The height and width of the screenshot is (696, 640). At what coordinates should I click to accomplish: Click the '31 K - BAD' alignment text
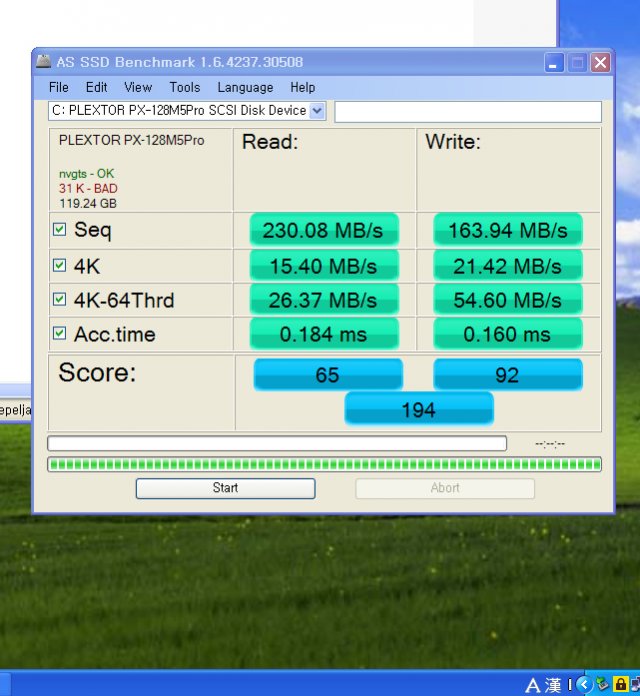88,189
